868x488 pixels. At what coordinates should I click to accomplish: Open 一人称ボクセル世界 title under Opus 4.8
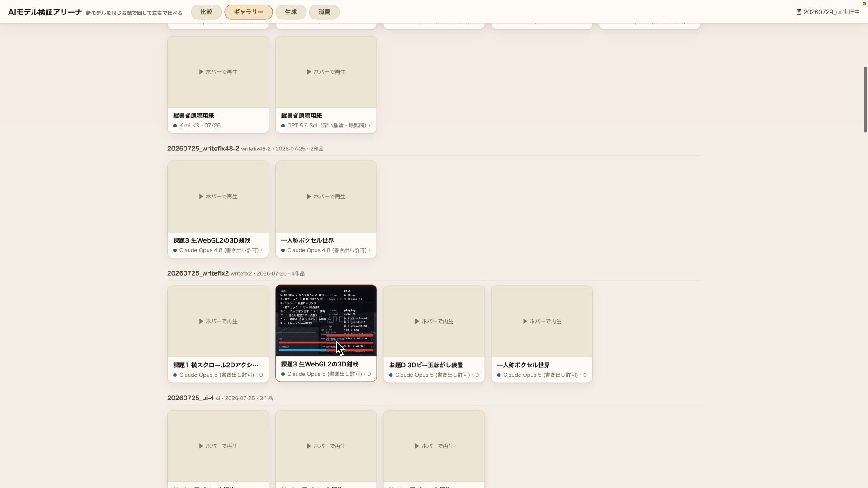[307, 240]
